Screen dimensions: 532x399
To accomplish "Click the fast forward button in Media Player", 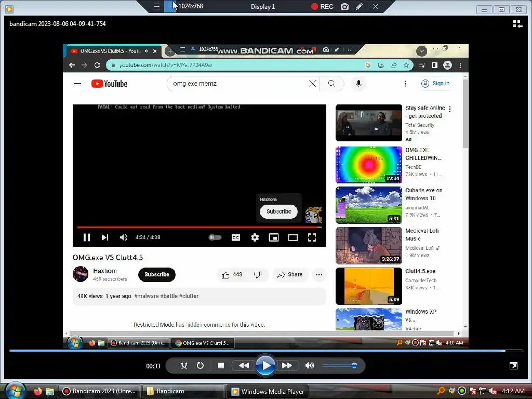I will (x=287, y=365).
